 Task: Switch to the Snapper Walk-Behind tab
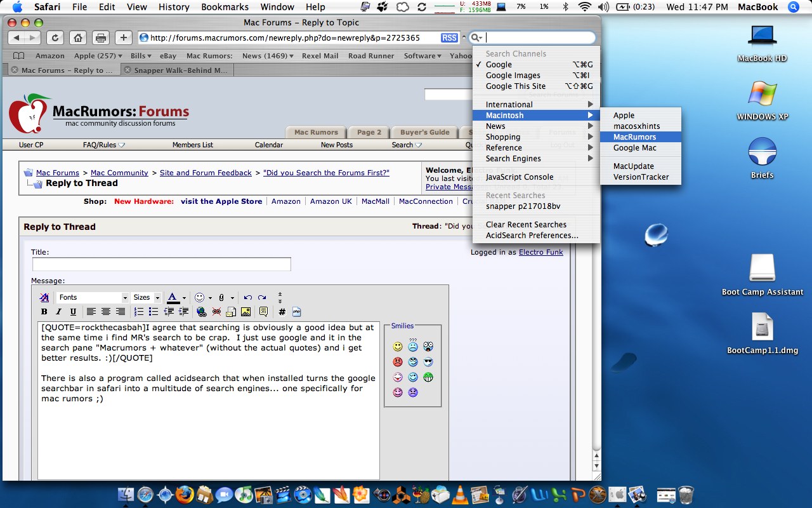pos(176,70)
